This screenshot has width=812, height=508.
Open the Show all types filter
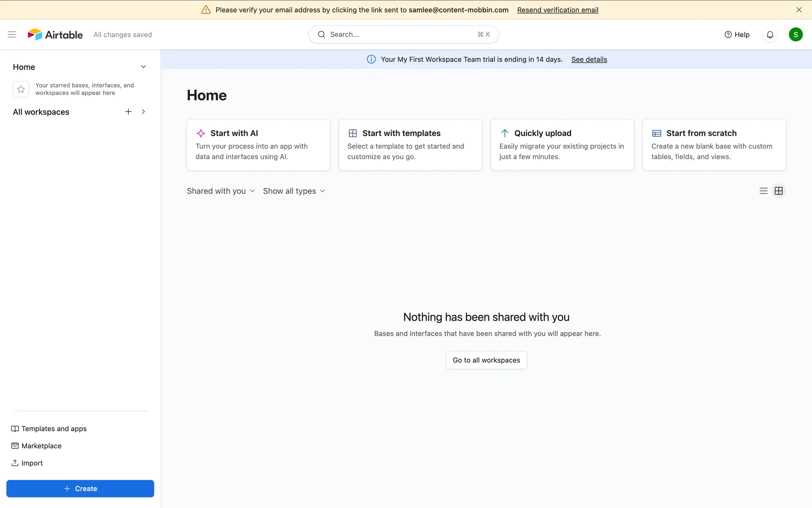coord(294,191)
